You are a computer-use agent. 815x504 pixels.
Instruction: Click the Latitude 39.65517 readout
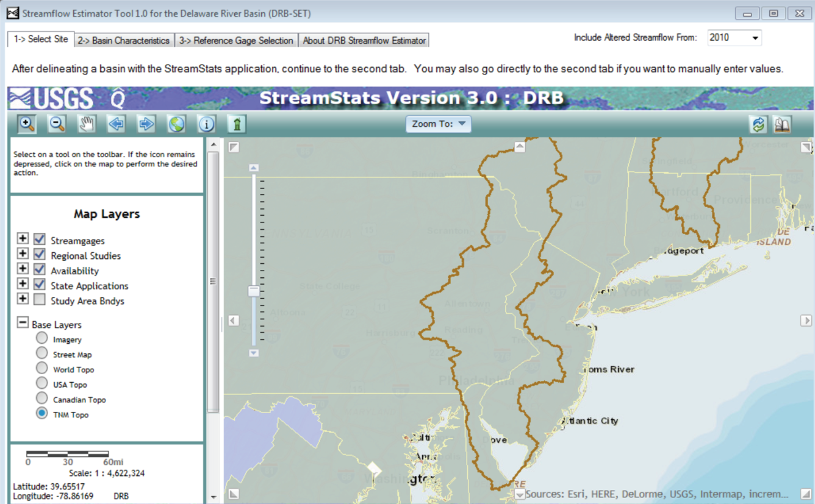point(49,487)
